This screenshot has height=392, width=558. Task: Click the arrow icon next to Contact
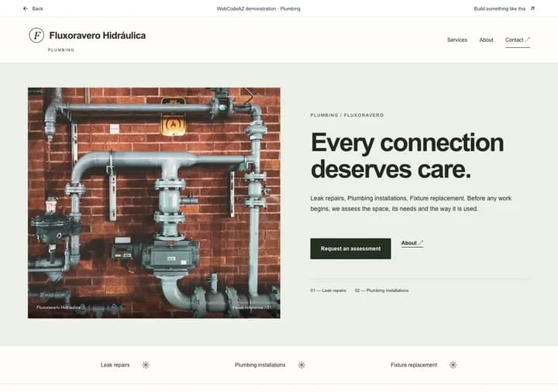pyautogui.click(x=528, y=40)
